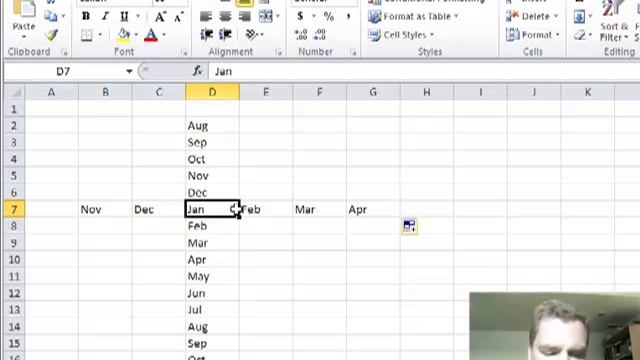
Task: Open the Format as Table gallery
Action: [413, 16]
